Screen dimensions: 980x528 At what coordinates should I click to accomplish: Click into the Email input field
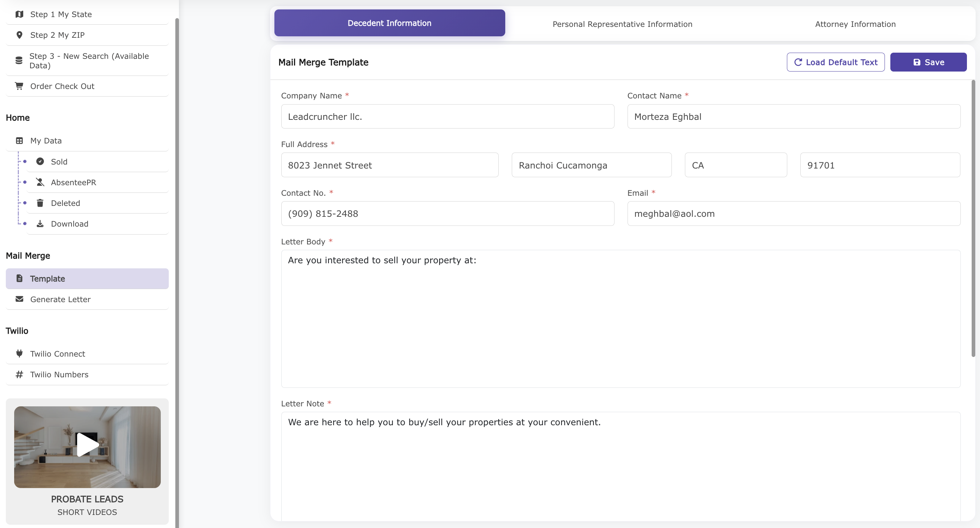pyautogui.click(x=793, y=214)
